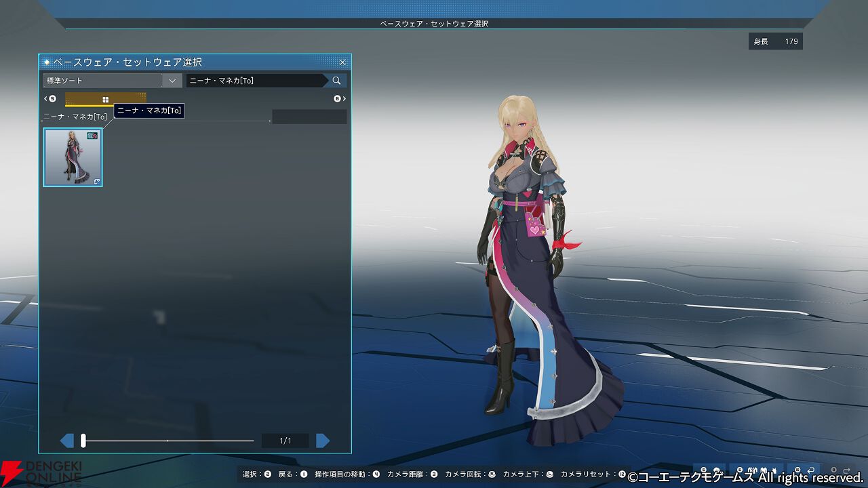Viewport: 868px width, 488px height.
Task: Go to the next page arrow
Action: click(323, 441)
